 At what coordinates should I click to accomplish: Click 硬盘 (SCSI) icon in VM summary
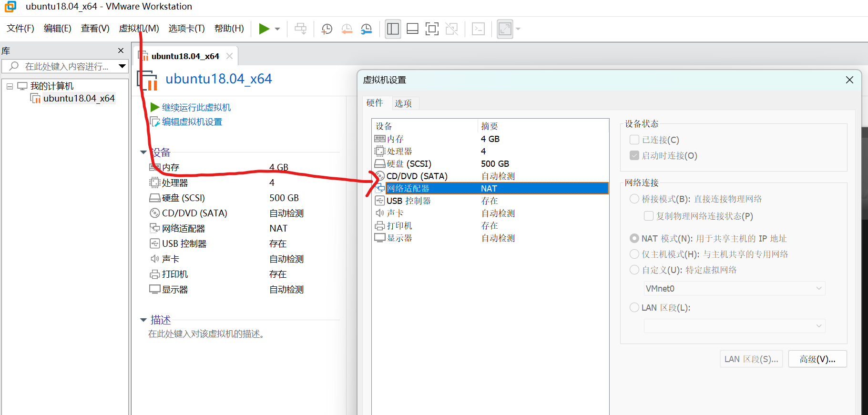pyautogui.click(x=154, y=198)
